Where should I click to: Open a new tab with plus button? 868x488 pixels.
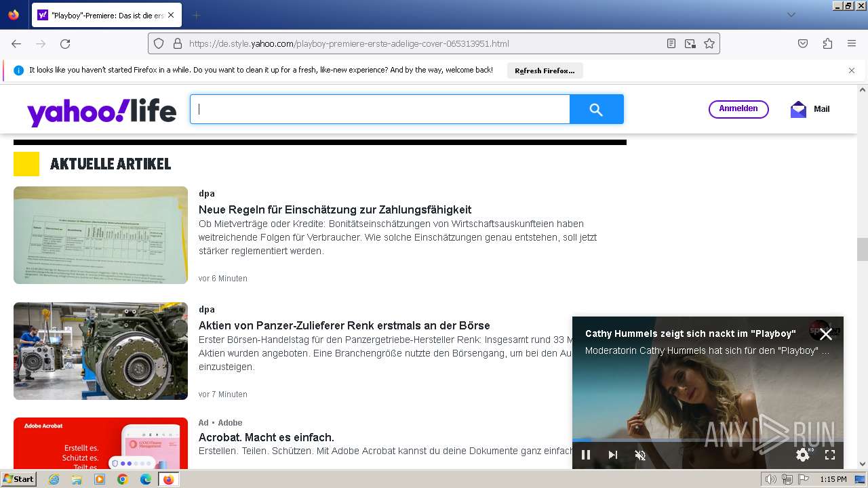[x=196, y=15]
